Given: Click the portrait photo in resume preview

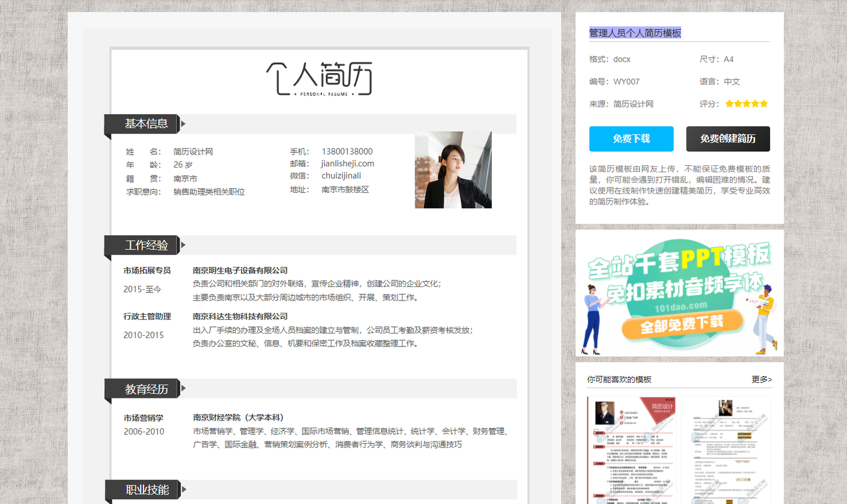Looking at the screenshot, I should 453,170.
